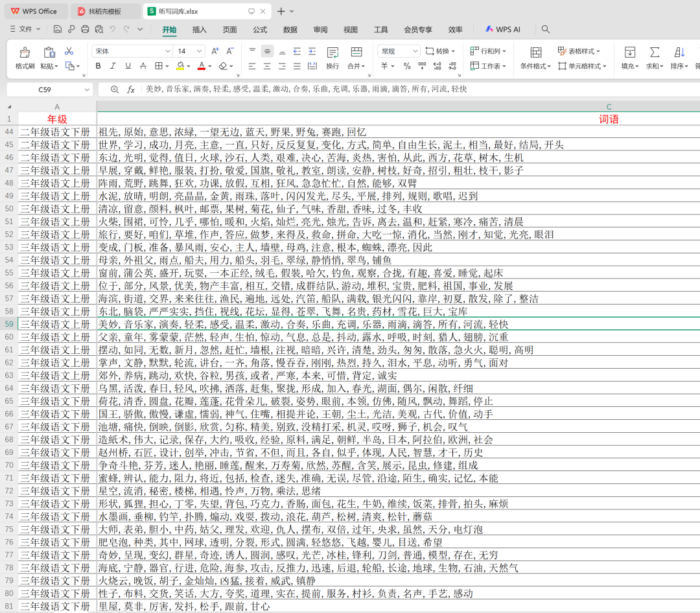Click the Print Preview icon

point(99,29)
